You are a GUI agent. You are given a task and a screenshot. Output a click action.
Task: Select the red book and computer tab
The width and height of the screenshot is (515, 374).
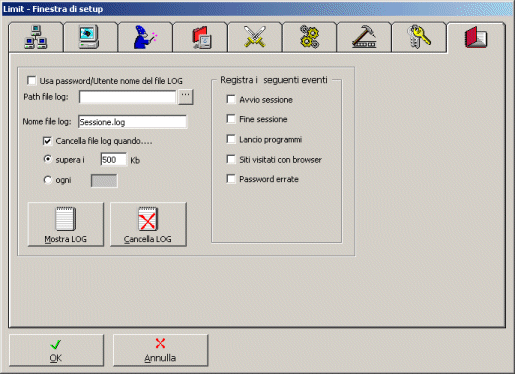coord(200,37)
